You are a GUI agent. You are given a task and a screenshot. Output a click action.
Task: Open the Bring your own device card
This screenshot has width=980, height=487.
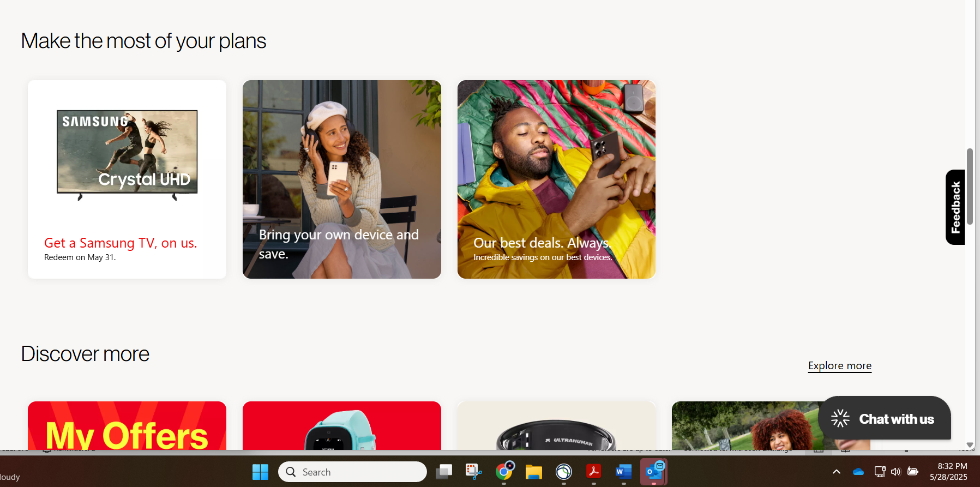(342, 179)
